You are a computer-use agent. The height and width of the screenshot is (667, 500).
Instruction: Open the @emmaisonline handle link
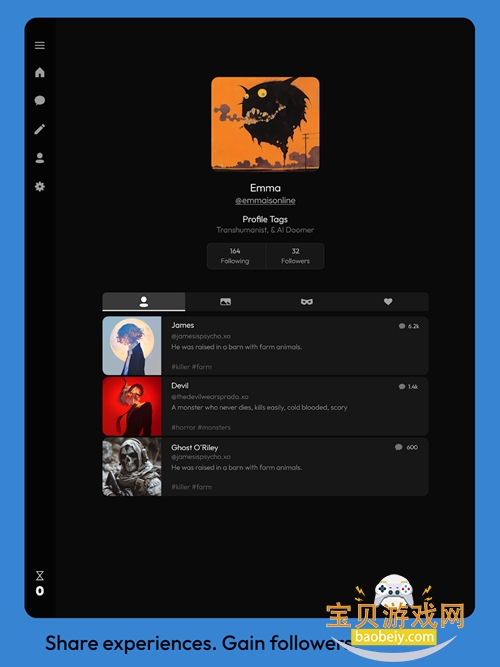265,200
